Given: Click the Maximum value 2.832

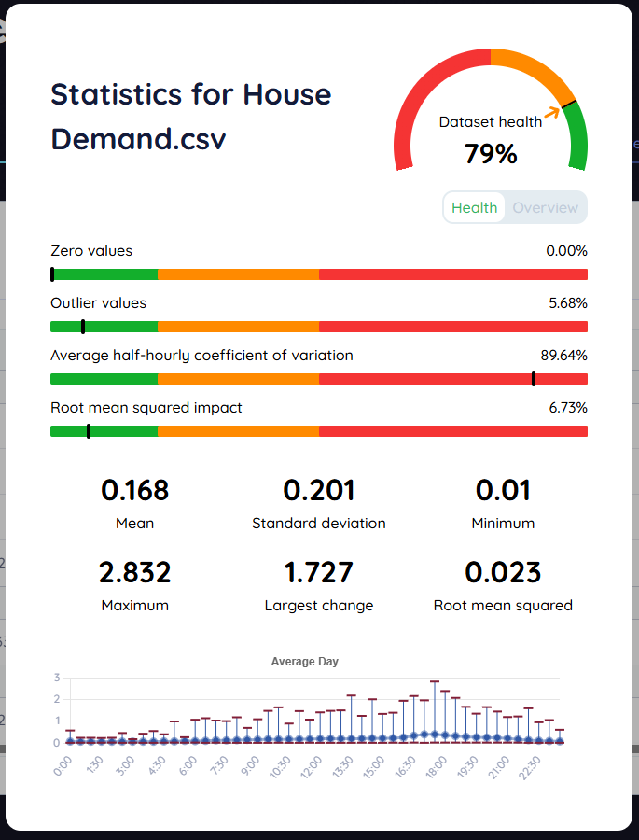Looking at the screenshot, I should click(x=135, y=571).
